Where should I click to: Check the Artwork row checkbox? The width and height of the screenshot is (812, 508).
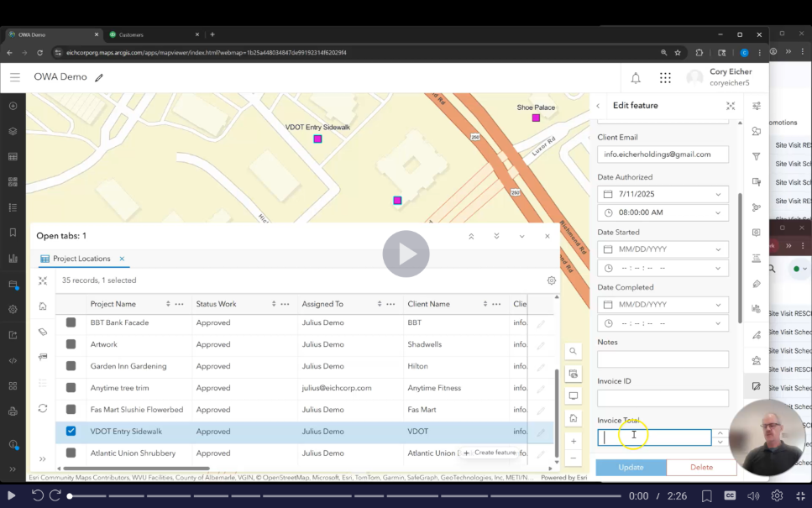(x=71, y=344)
